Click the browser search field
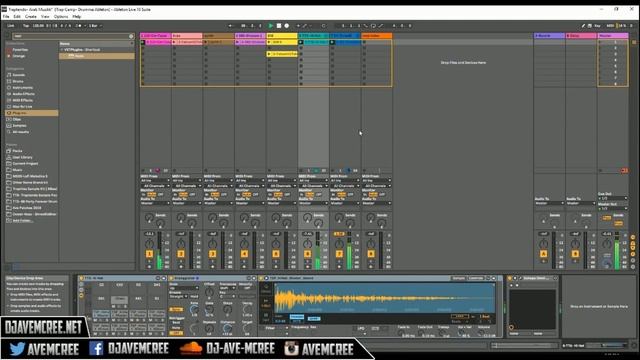The image size is (640, 360). (x=70, y=36)
